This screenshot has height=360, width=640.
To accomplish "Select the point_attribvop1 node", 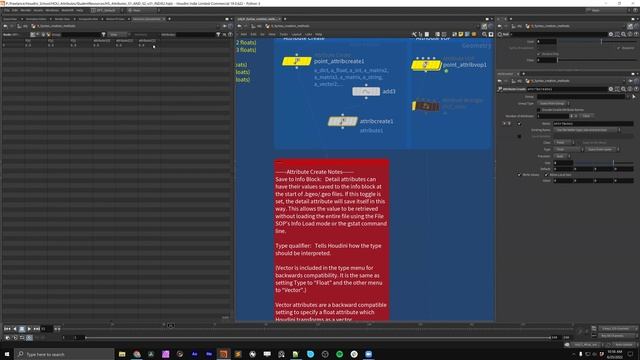I will coord(426,65).
